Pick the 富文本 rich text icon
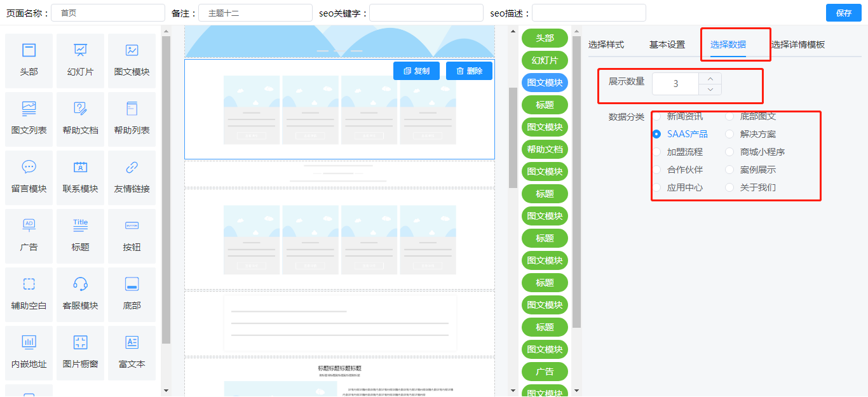This screenshot has width=868, height=397. point(132,343)
